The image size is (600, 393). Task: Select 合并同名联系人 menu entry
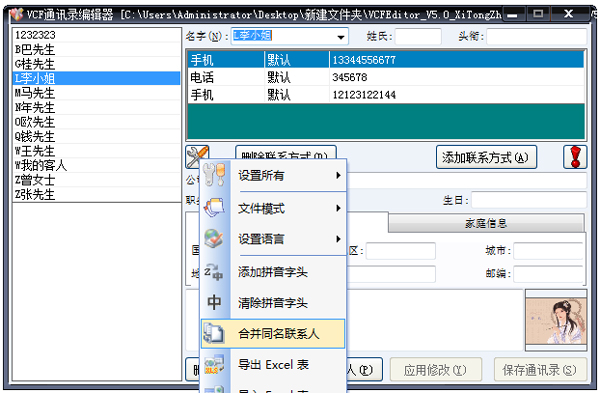[273, 334]
